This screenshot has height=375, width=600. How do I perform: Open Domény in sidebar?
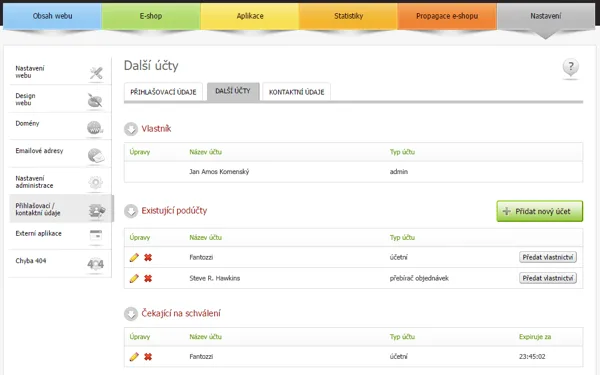point(60,126)
